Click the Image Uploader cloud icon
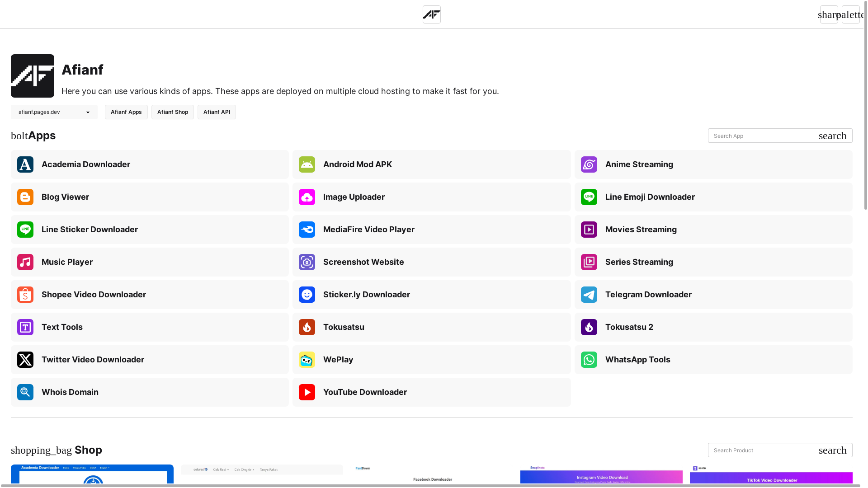The height and width of the screenshot is (488, 868). pos(307,197)
